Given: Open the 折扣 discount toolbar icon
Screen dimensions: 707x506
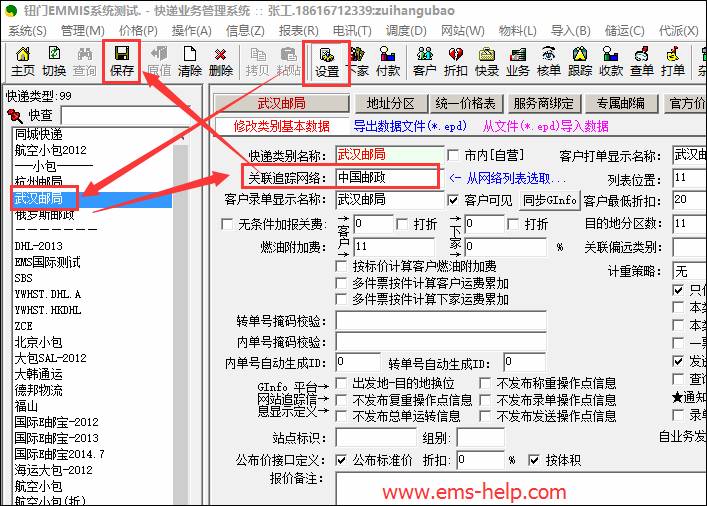Looking at the screenshot, I should 455,62.
